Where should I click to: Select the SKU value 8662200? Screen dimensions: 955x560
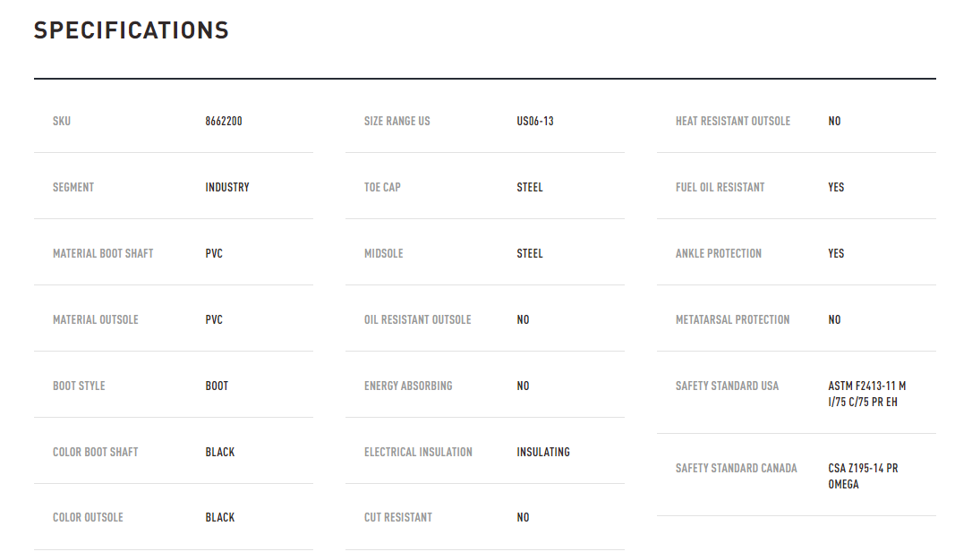click(x=224, y=121)
